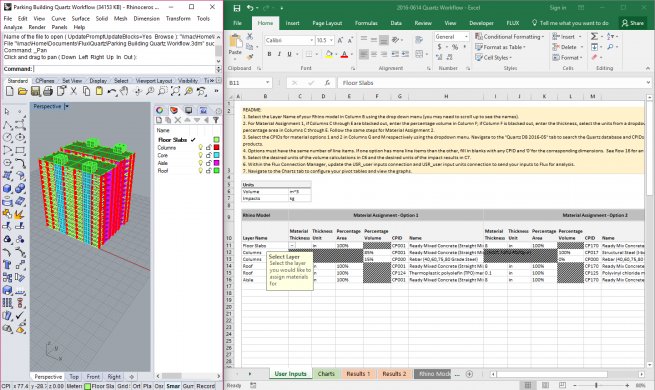This screenshot has height=390, width=655.
Task: Click the AutoSum sigma icon in Excel
Action: (x=594, y=37)
